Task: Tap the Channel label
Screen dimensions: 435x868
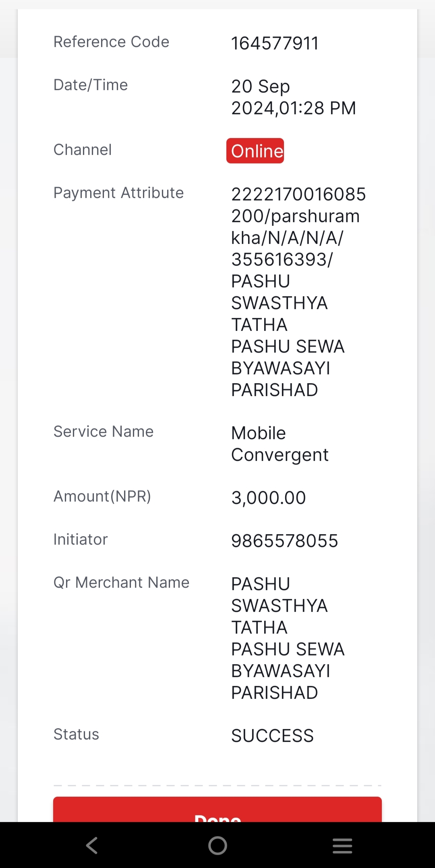Action: click(83, 150)
